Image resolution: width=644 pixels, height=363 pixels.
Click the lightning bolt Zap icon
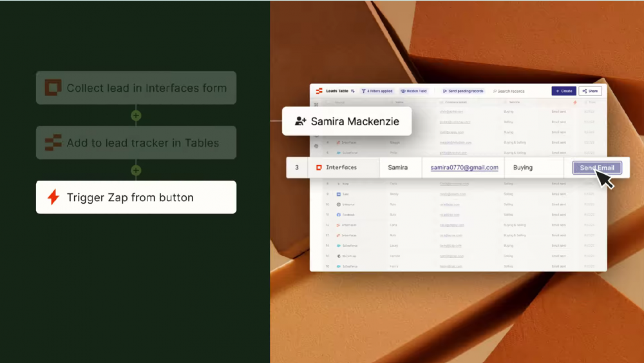point(53,197)
